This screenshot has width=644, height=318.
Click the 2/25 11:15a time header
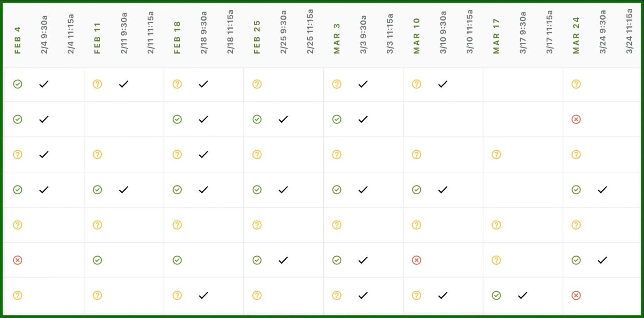pos(310,31)
